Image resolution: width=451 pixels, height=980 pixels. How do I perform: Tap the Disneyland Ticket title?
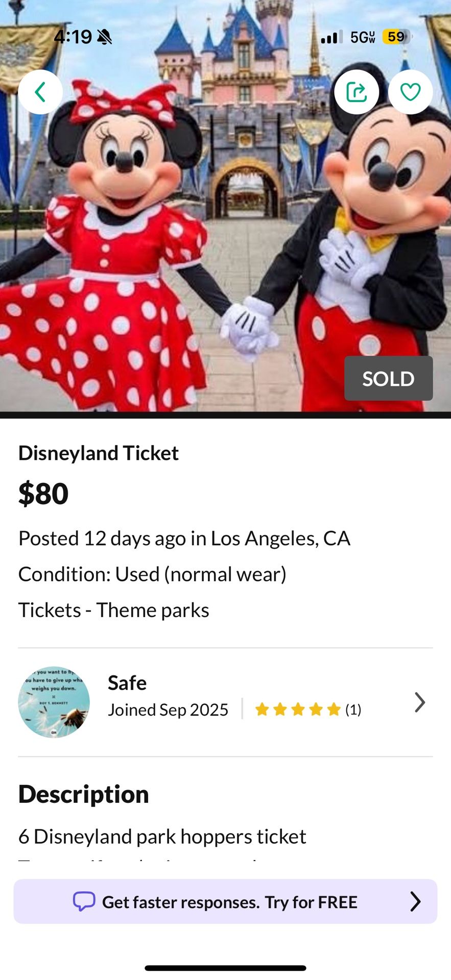point(99,453)
